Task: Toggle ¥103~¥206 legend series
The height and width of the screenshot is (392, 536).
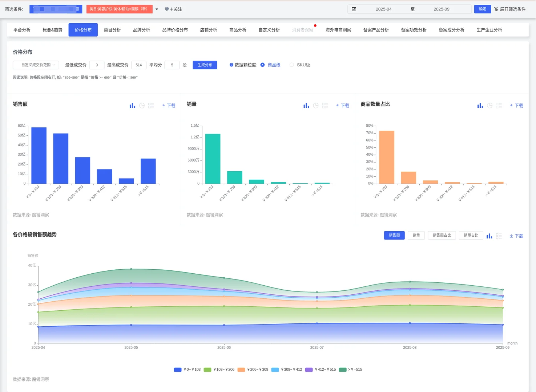Action: 219,369
